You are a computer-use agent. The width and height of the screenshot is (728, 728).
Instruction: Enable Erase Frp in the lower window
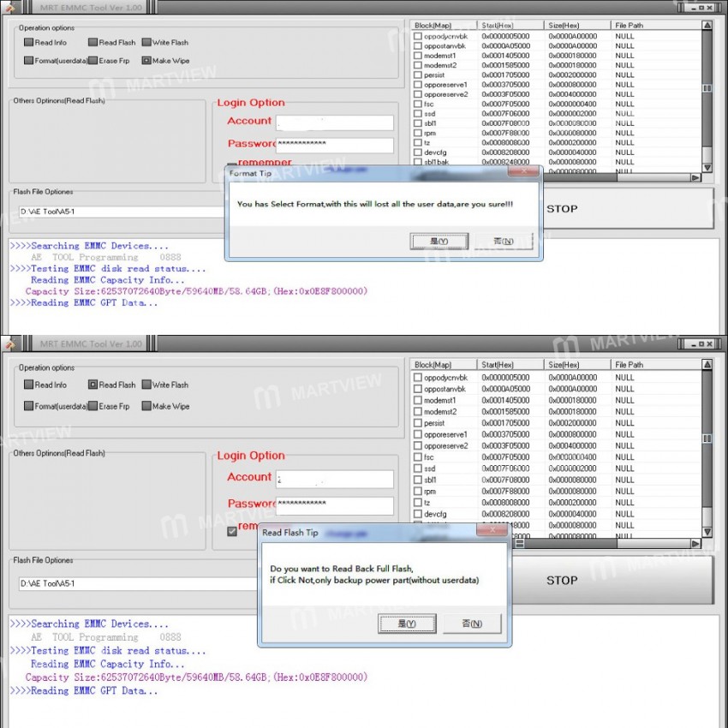(92, 406)
